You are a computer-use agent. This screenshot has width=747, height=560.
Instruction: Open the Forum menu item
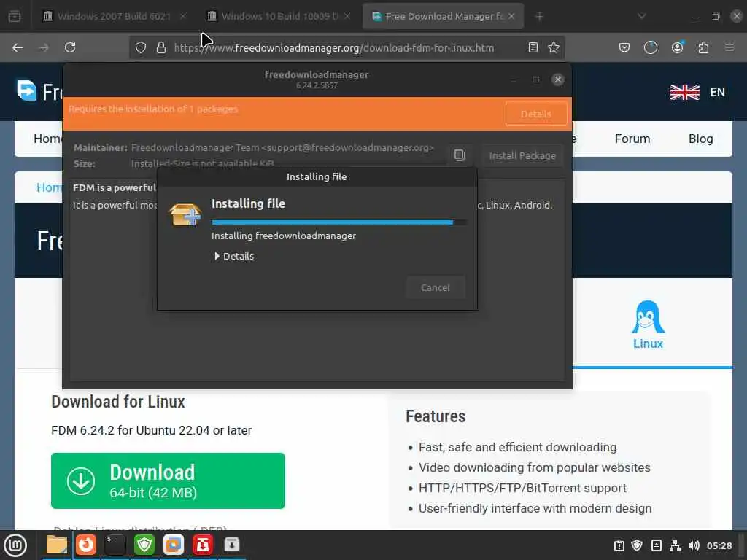(632, 139)
